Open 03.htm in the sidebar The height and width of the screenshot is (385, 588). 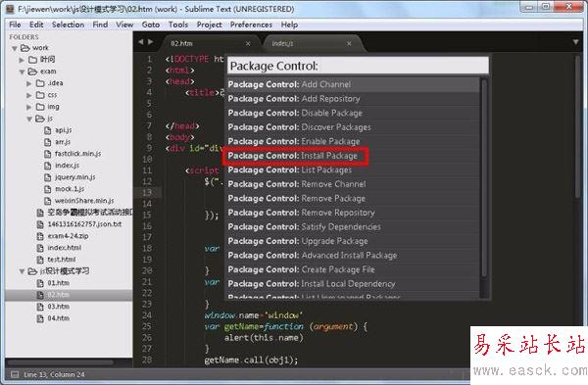(58, 307)
